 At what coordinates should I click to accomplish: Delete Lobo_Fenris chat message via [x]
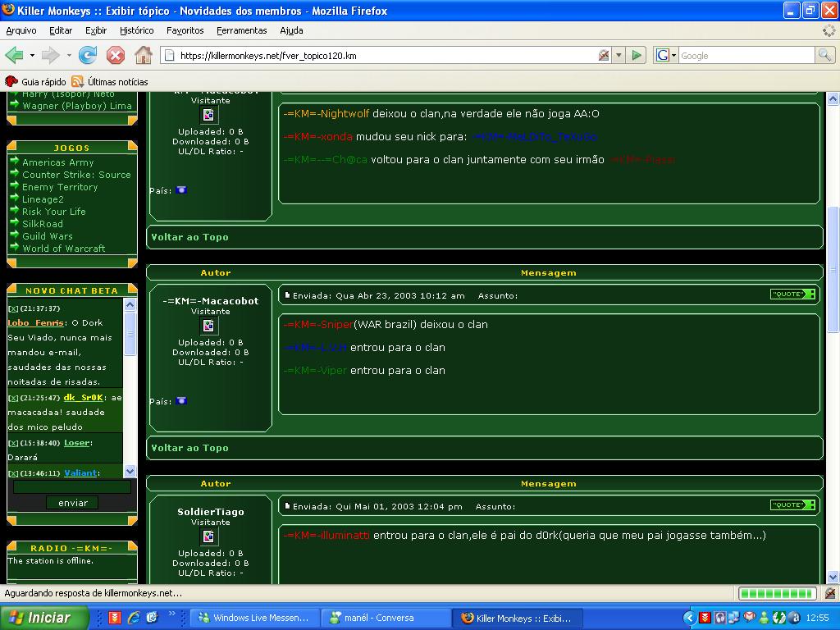[13, 308]
